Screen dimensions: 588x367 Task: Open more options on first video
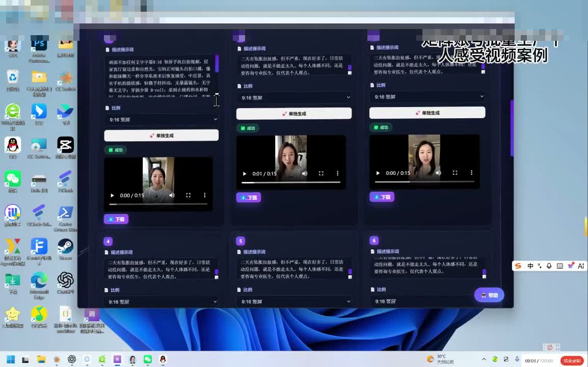[205, 195]
